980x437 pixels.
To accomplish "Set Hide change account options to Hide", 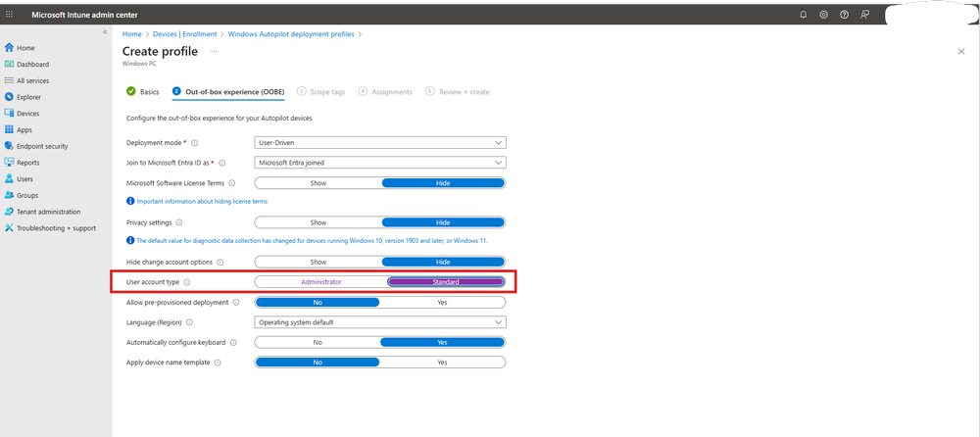I will [443, 262].
